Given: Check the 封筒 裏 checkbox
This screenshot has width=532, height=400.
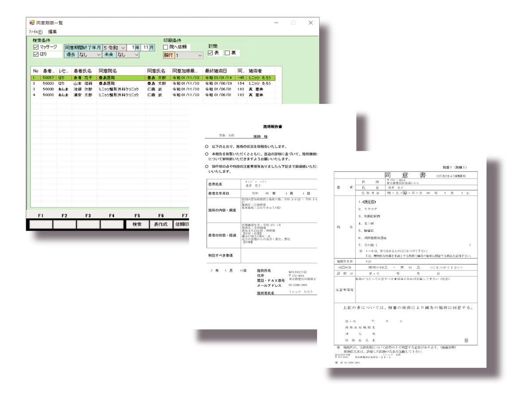Looking at the screenshot, I should [x=227, y=53].
